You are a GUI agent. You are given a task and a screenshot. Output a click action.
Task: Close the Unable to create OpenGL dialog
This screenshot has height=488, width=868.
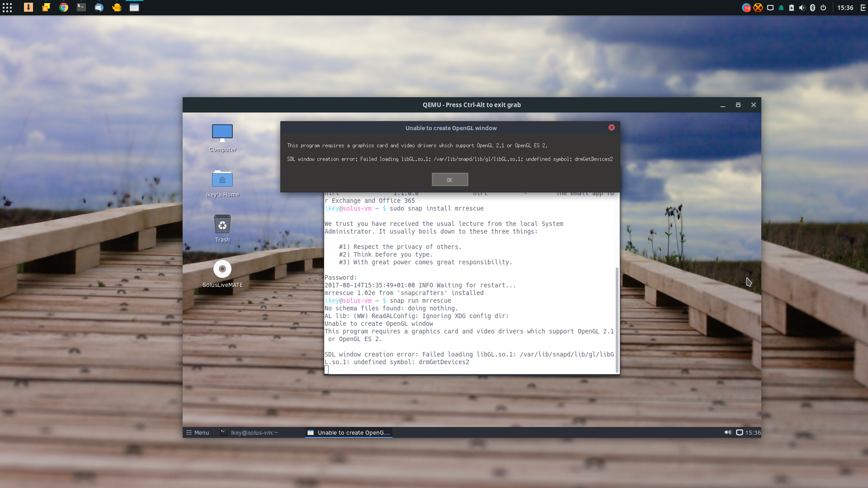point(612,128)
